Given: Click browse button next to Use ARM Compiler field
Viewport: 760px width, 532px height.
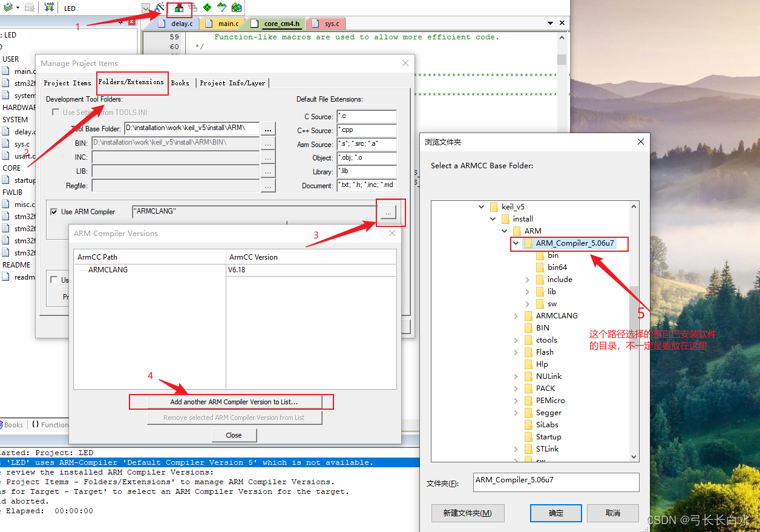Looking at the screenshot, I should pyautogui.click(x=390, y=212).
